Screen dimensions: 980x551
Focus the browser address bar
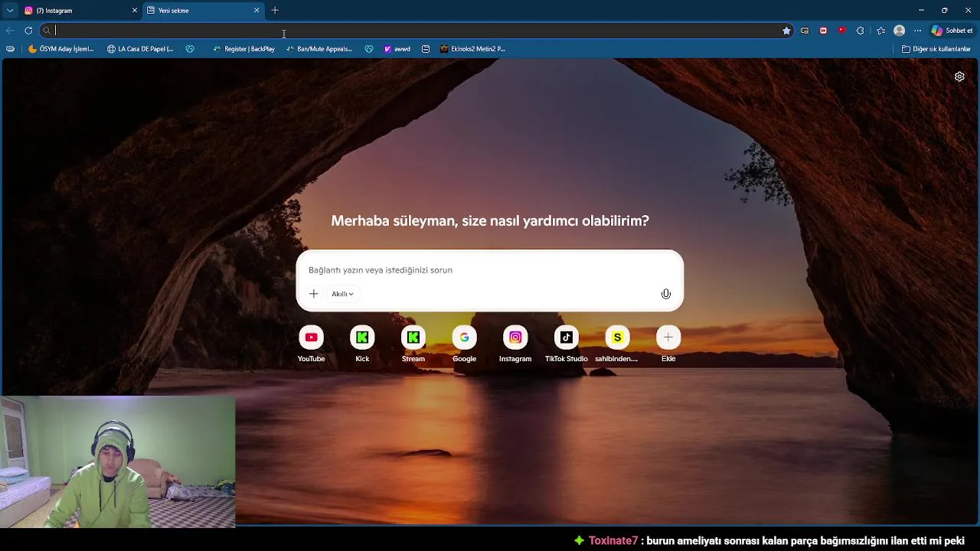point(417,31)
